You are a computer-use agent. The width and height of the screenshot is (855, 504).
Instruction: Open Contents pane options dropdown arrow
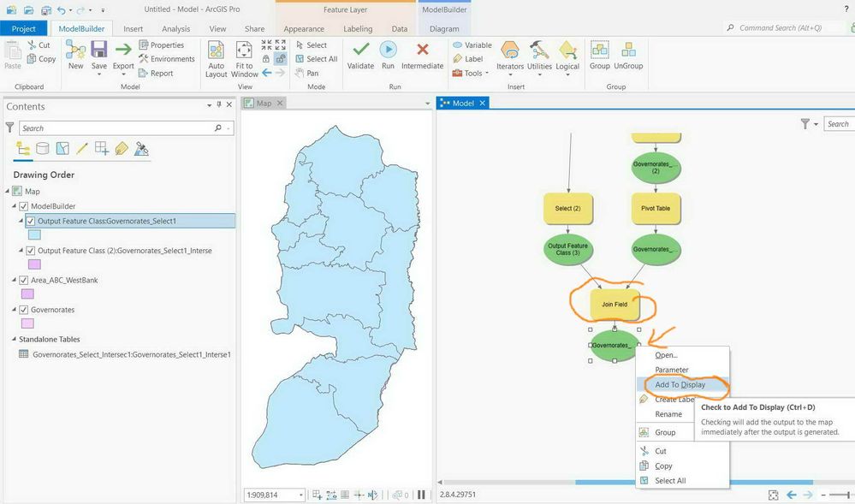pyautogui.click(x=210, y=104)
